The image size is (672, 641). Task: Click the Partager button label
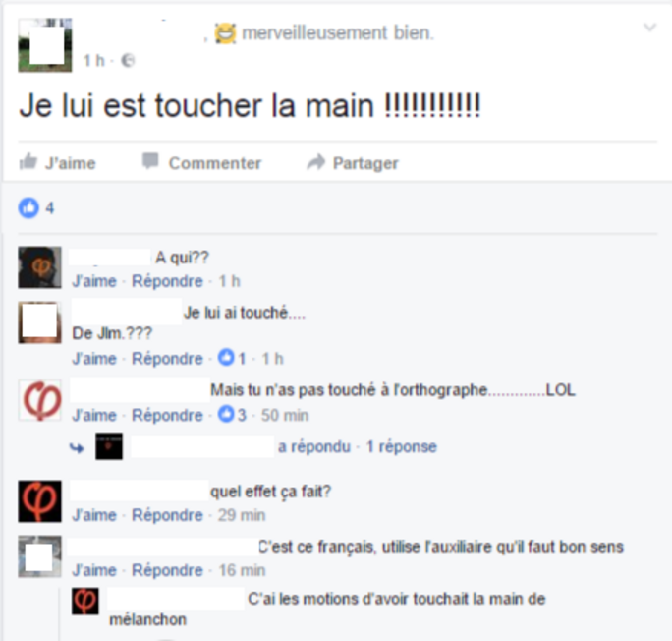365,163
